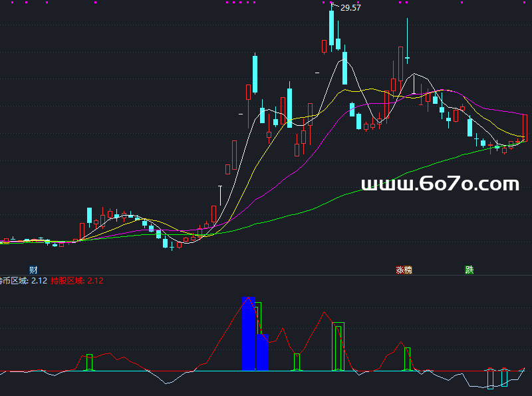Click the green 跌 marker icon
Screen dimensions: 532x396
click(x=469, y=270)
